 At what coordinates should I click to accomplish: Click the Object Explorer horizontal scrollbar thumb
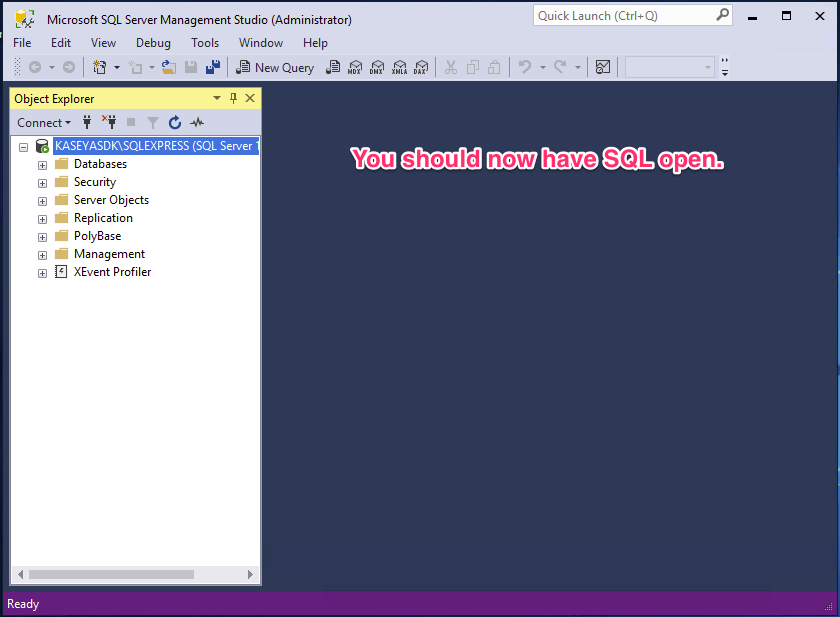[x=111, y=574]
